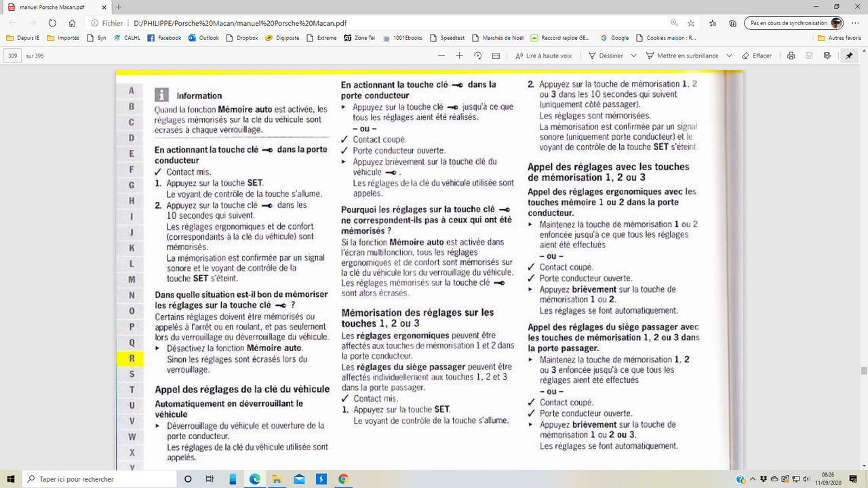Open the Digiposte bookmark

pyautogui.click(x=281, y=38)
